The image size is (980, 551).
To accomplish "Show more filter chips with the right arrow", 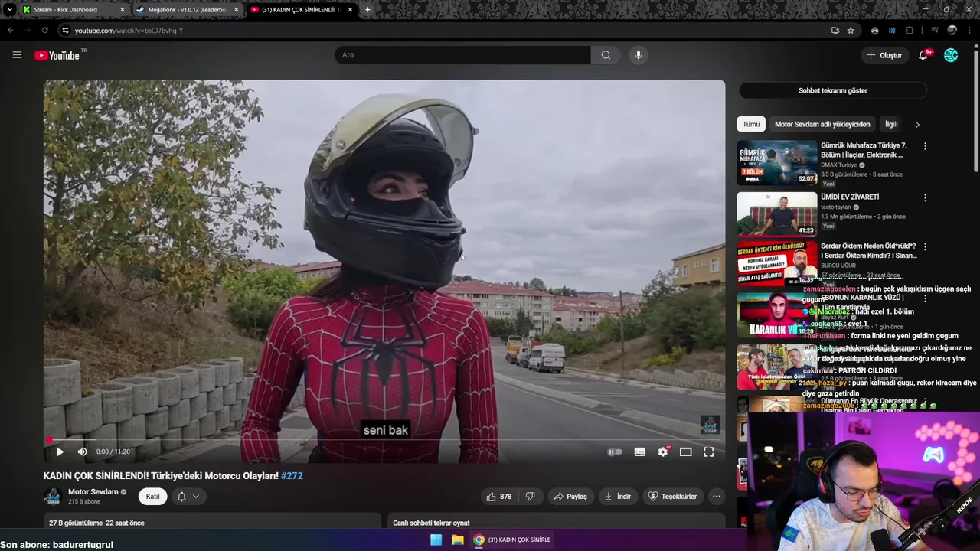I will pos(917,124).
